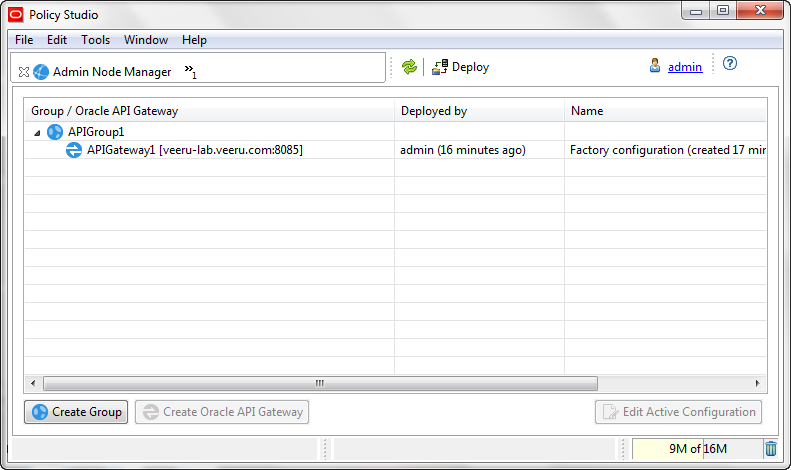Click the green refresh icon
Viewport: 791px width, 470px height.
pyautogui.click(x=409, y=67)
